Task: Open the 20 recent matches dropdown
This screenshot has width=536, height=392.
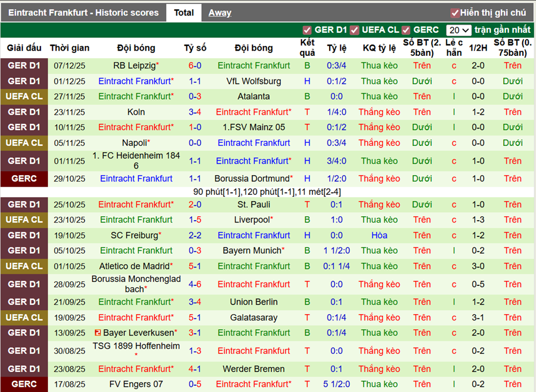Action: pos(458,30)
